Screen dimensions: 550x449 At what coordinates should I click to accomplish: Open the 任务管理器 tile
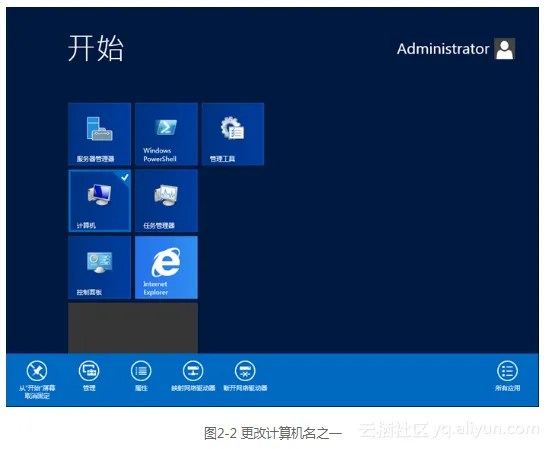point(166,201)
